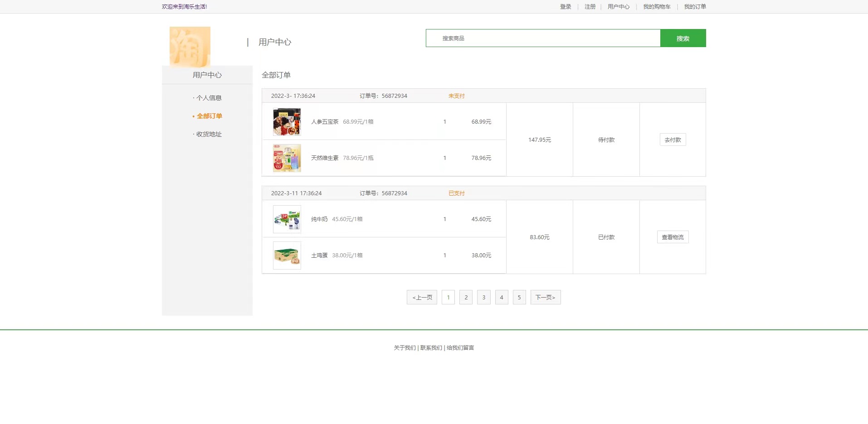Viewport: 868px width, 424px height.
Task: Click the 78.96元 subtotal price
Action: [x=481, y=158]
